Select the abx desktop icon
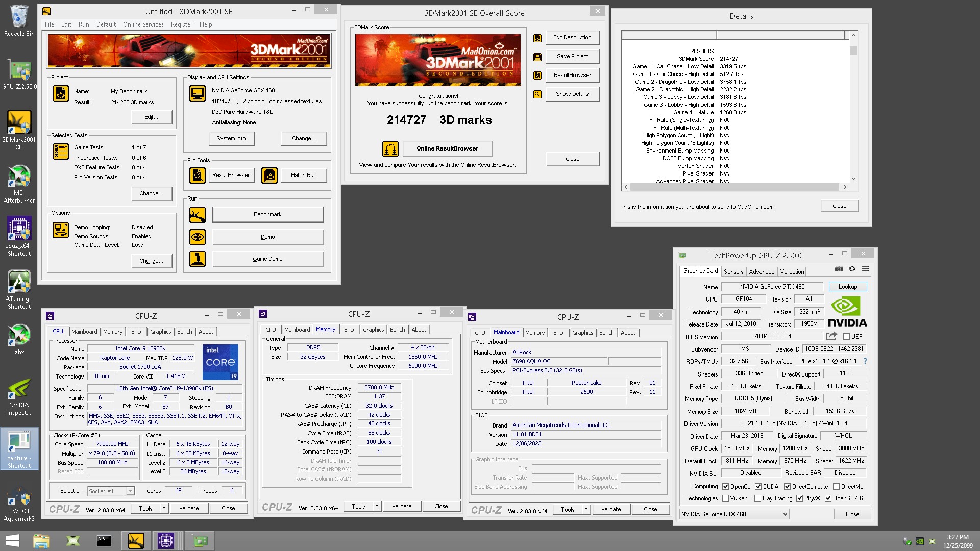This screenshot has width=980, height=551. point(19,339)
